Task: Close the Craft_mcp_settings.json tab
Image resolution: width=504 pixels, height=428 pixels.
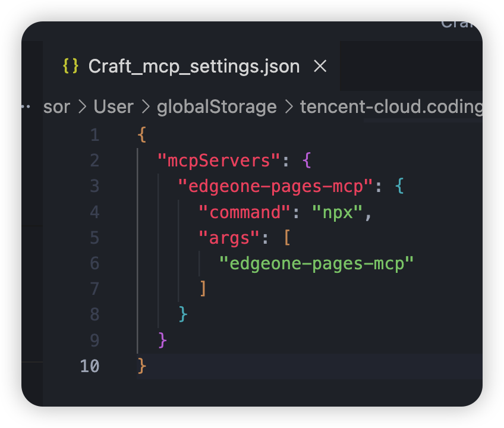Action: 320,66
